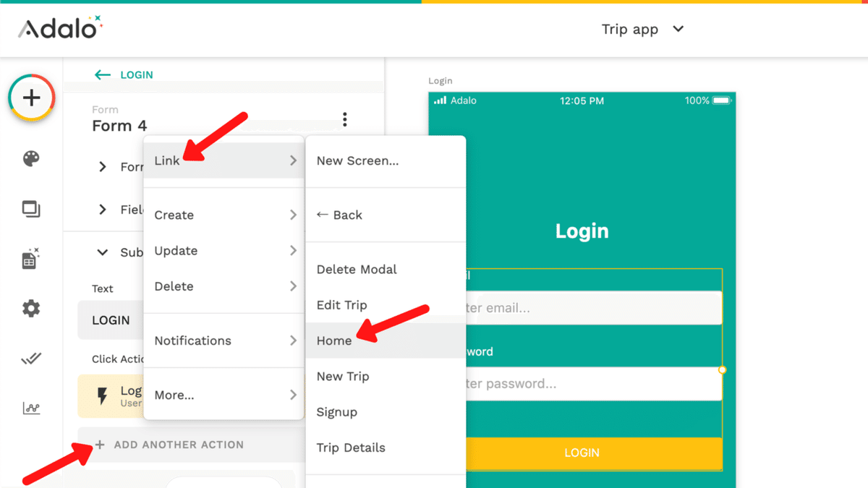Open the branding palette icon
868x488 pixels.
pos(31,159)
